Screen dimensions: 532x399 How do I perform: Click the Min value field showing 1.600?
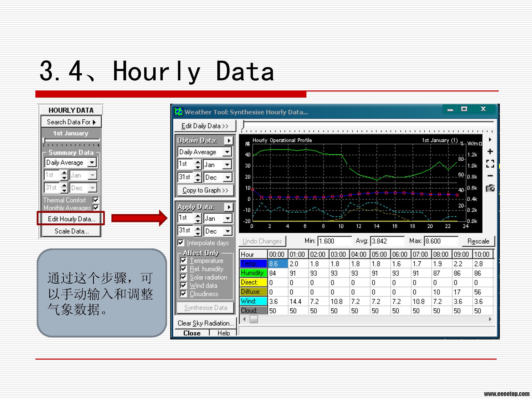click(335, 241)
